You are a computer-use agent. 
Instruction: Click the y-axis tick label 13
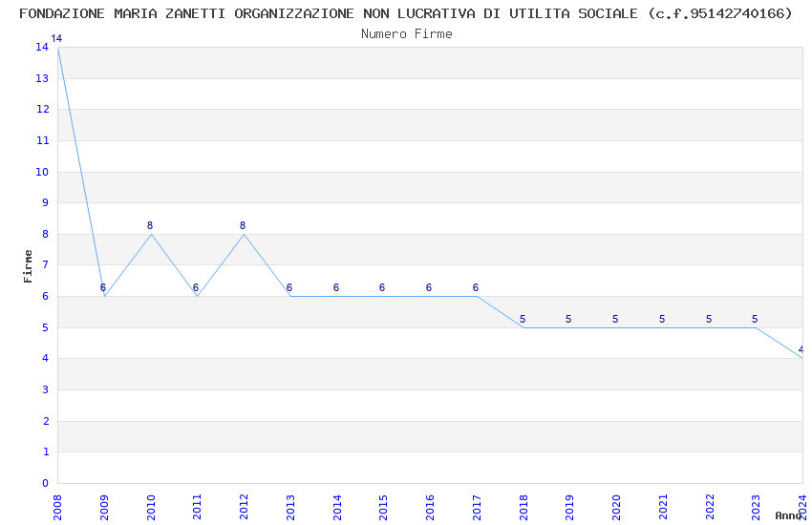point(42,78)
